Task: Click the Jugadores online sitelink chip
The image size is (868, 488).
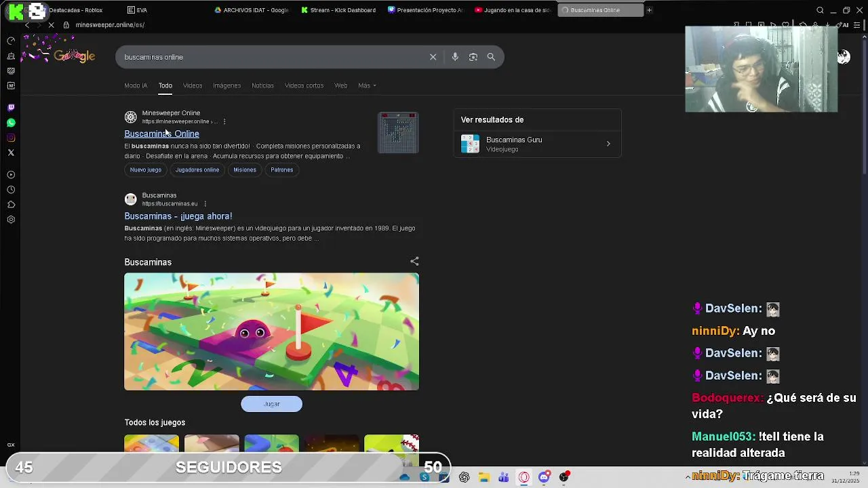Action: click(x=197, y=169)
